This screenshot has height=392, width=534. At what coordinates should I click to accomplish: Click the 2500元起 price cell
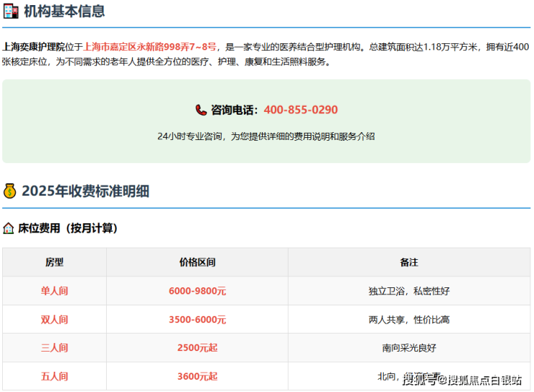point(197,348)
